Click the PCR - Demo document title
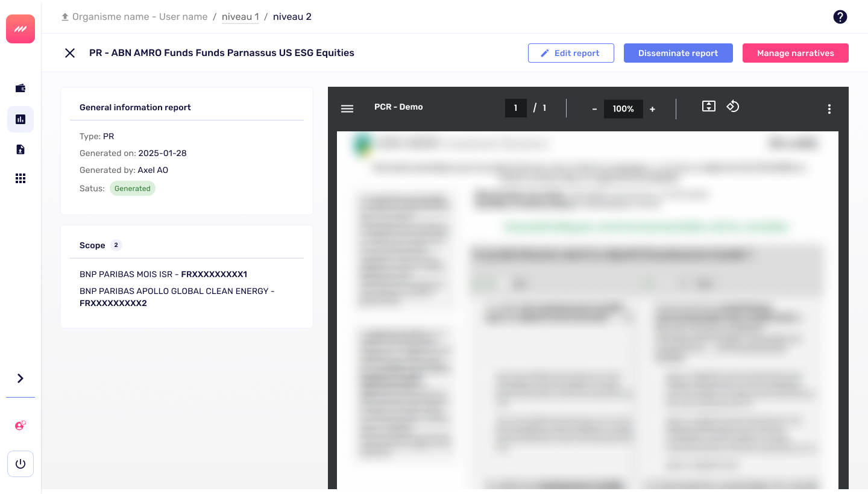The height and width of the screenshot is (494, 868). (398, 107)
